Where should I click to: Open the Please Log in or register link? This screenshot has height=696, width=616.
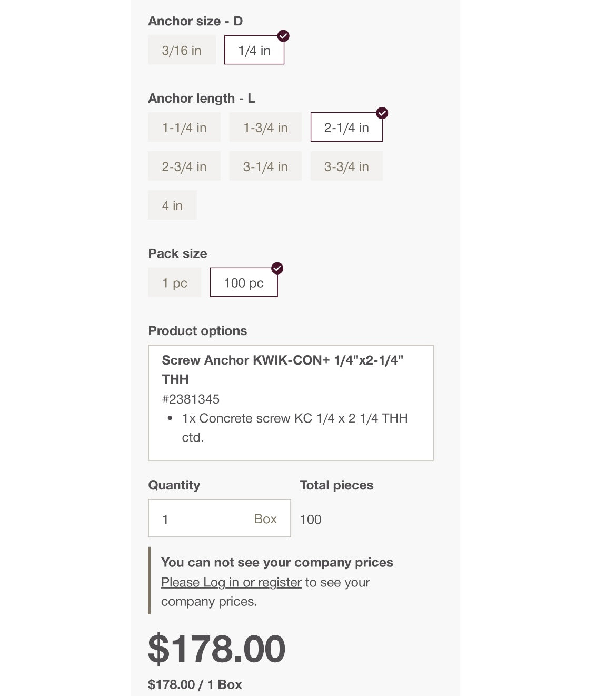tap(231, 582)
